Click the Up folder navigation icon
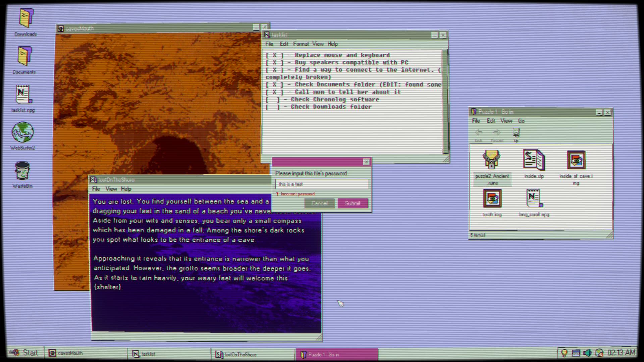Image resolution: width=644 pixels, height=362 pixels. (x=516, y=133)
